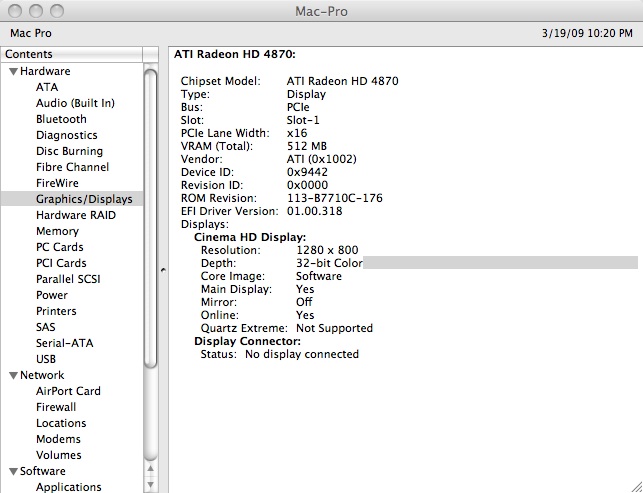Select SAS hardware entry
This screenshot has width=643, height=493.
coord(46,327)
